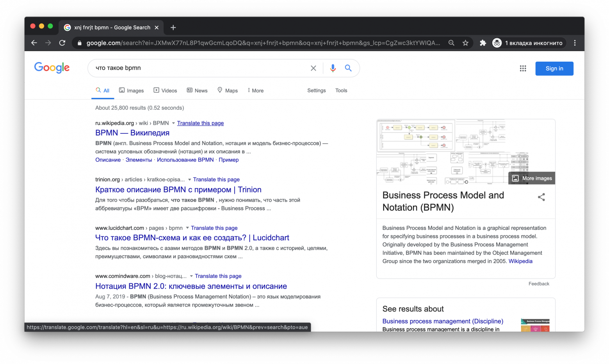This screenshot has height=364, width=609.
Task: Bookmark this page with the star icon
Action: tap(465, 43)
